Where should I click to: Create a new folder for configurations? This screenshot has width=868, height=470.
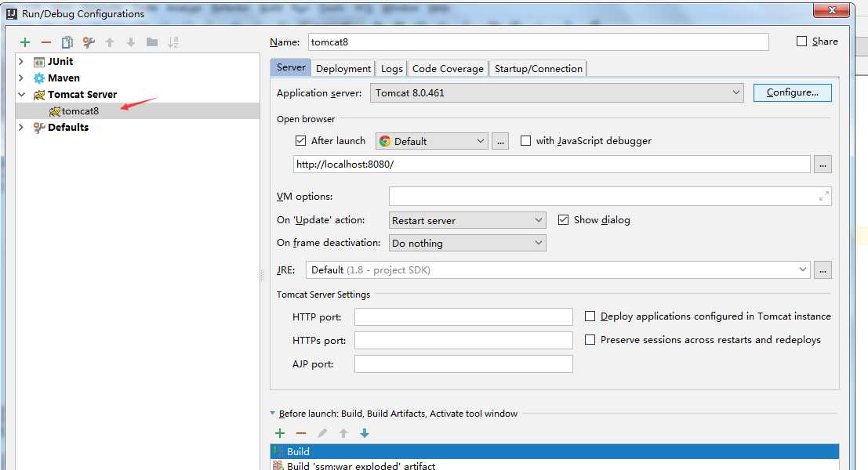152,42
